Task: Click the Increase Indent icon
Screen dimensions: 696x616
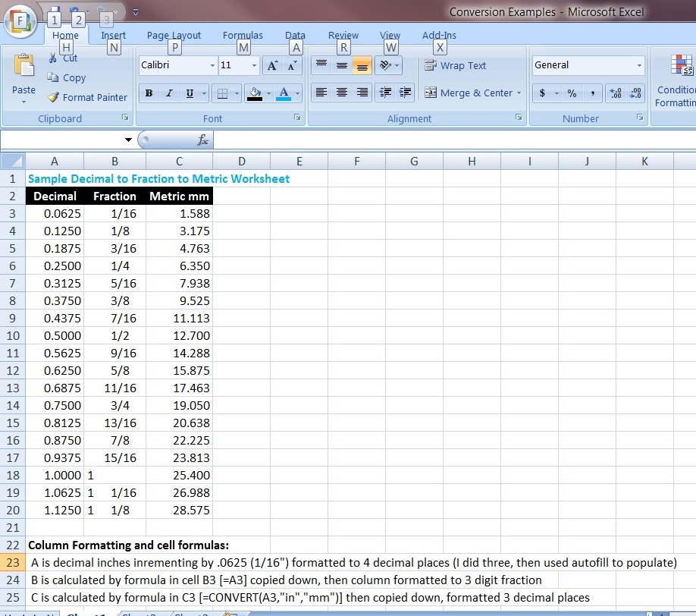Action: coord(405,93)
